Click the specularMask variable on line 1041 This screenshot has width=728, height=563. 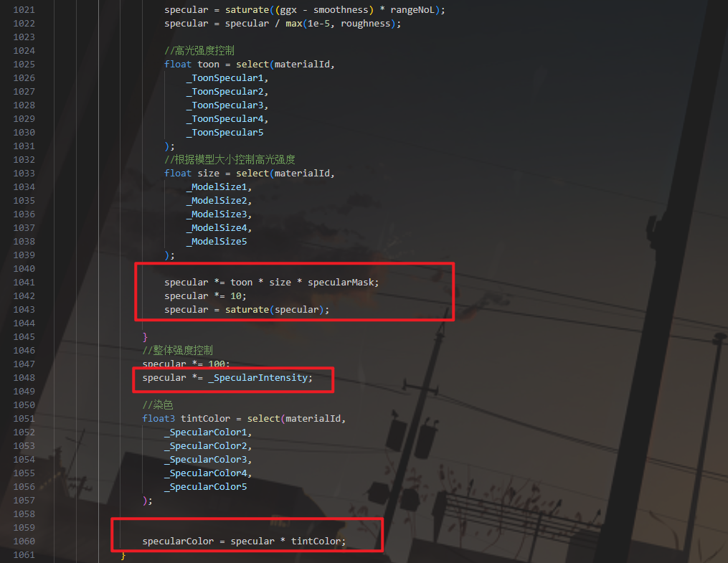click(342, 282)
